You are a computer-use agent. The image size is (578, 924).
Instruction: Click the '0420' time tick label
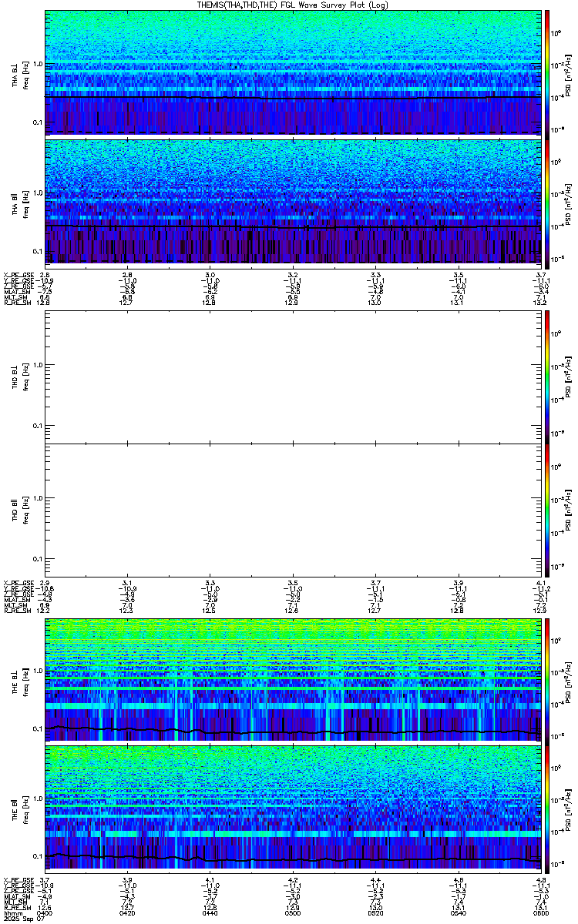click(127, 913)
